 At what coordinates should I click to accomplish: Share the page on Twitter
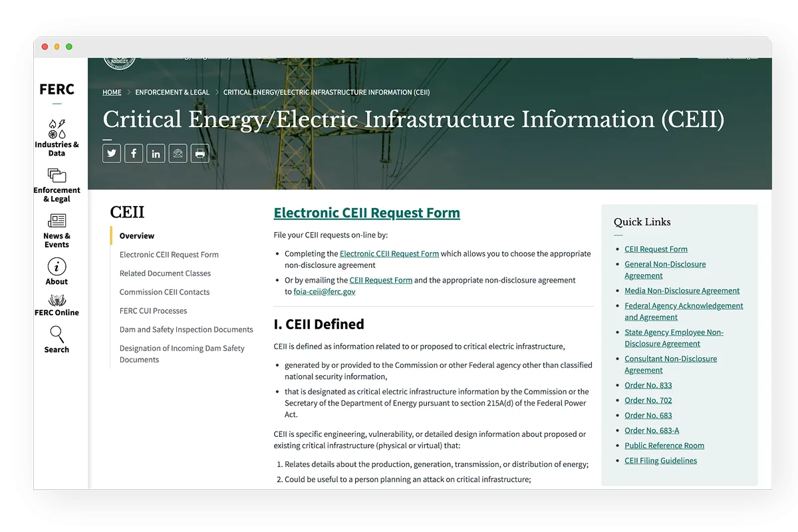point(111,153)
